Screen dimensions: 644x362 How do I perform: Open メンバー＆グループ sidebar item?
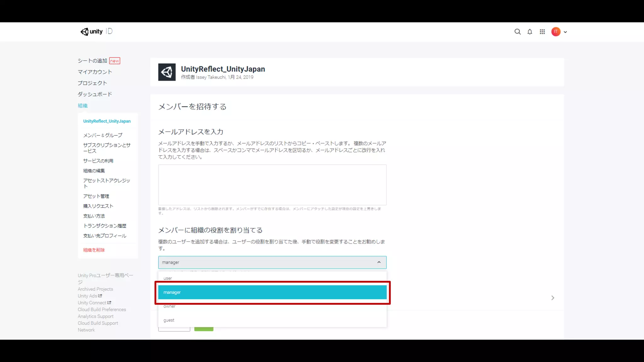103,135
